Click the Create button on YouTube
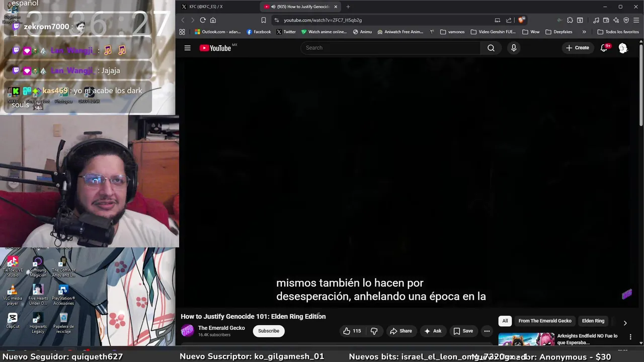This screenshot has height=362, width=644. (578, 48)
